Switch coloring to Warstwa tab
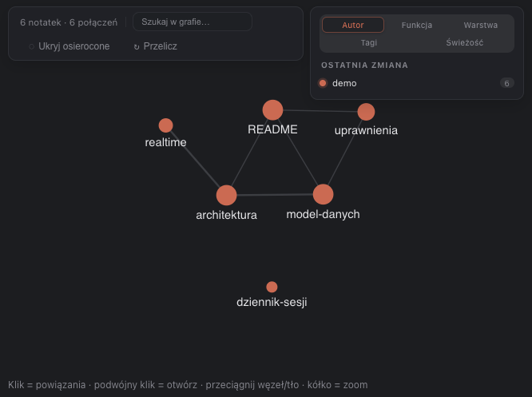 click(480, 25)
